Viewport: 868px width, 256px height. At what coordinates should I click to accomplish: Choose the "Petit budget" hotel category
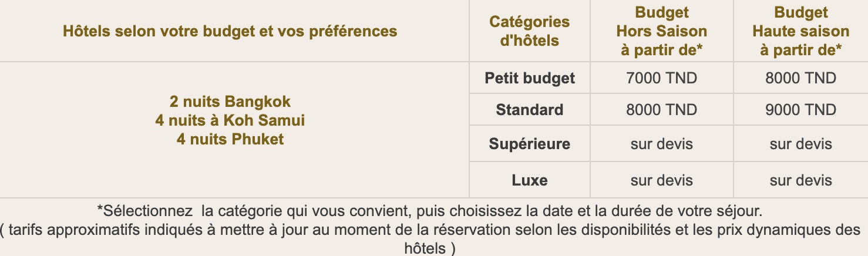(x=530, y=78)
